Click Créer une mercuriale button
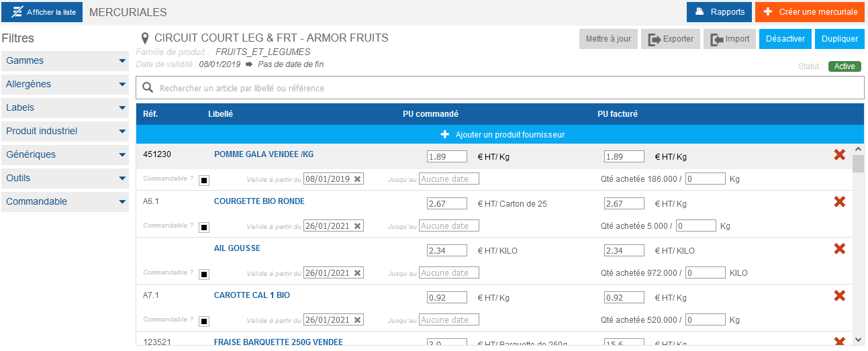Image resolution: width=868 pixels, height=351 pixels. [x=810, y=12]
